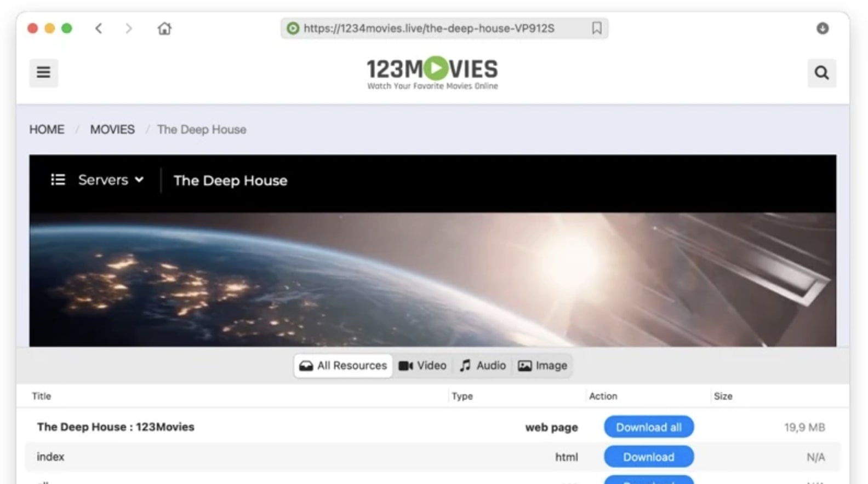Image resolution: width=868 pixels, height=484 pixels.
Task: Sort by the Title column header
Action: (41, 396)
